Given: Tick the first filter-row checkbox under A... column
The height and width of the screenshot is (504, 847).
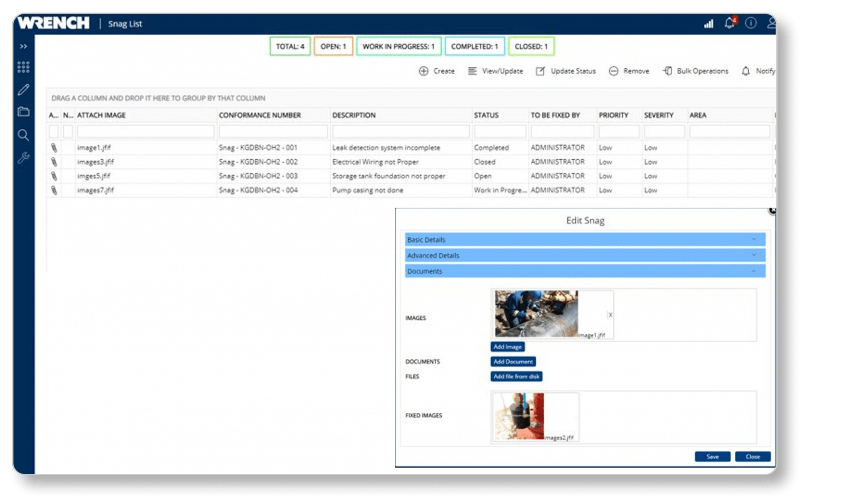Looking at the screenshot, I should click(x=54, y=131).
